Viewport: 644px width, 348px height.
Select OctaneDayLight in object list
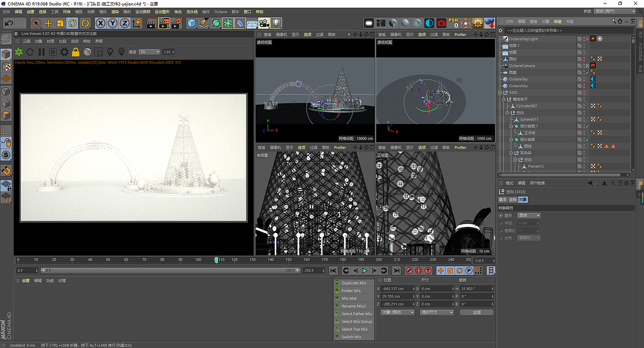click(523, 39)
